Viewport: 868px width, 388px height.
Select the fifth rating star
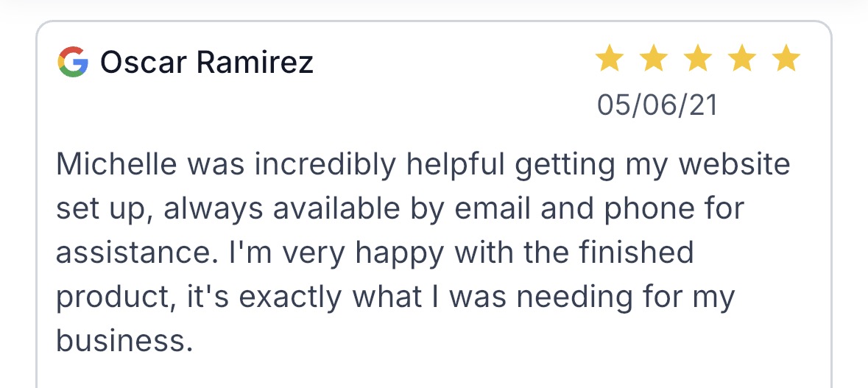click(786, 59)
